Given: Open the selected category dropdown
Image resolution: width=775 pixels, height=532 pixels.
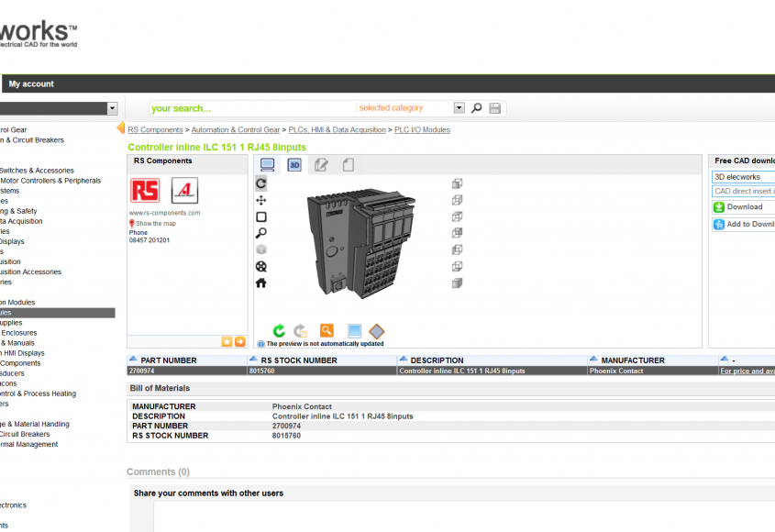Looking at the screenshot, I should point(459,108).
